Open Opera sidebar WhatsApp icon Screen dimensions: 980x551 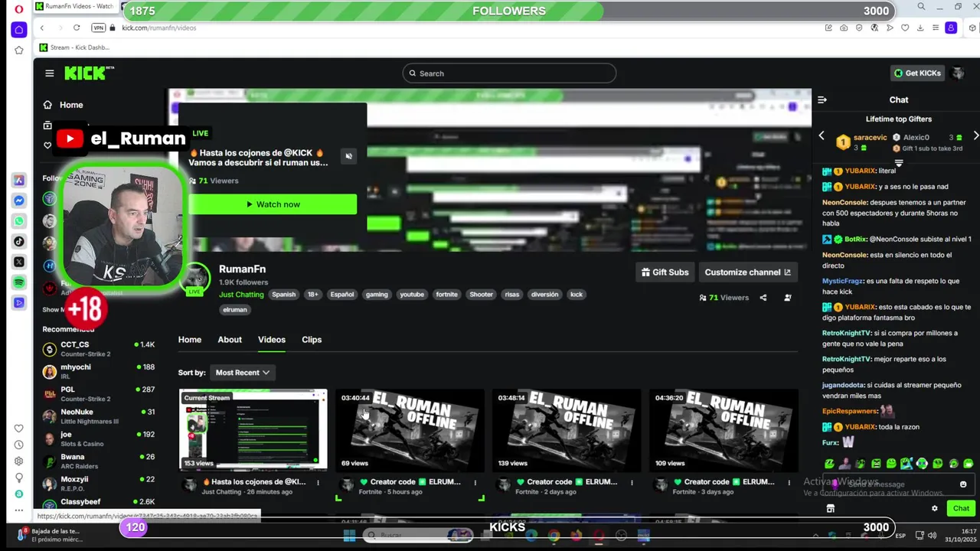(x=19, y=221)
